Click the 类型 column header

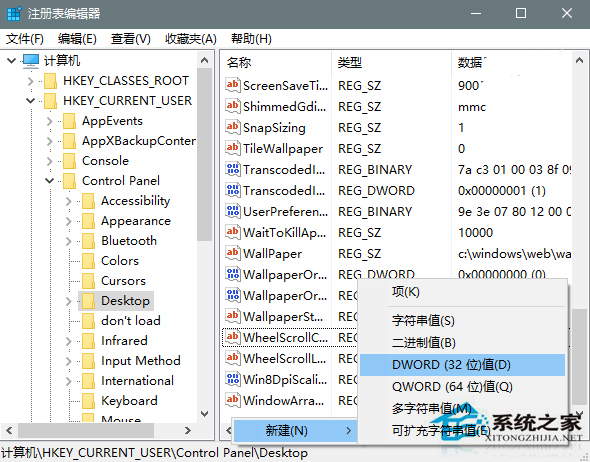[391, 62]
